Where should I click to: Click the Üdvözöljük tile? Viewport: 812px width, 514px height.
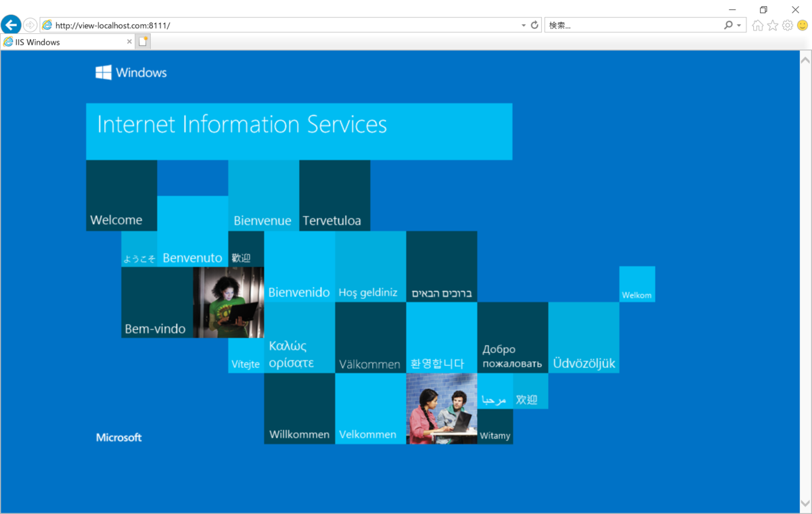click(583, 337)
